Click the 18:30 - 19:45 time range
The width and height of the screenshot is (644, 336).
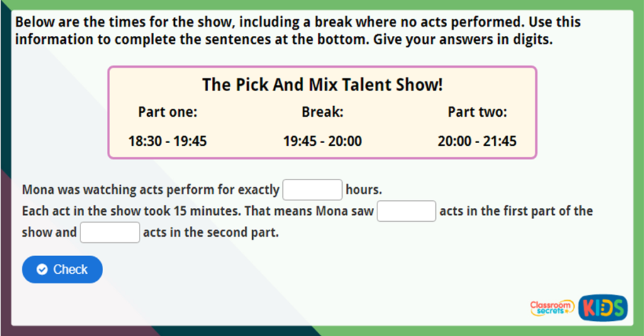tap(168, 141)
